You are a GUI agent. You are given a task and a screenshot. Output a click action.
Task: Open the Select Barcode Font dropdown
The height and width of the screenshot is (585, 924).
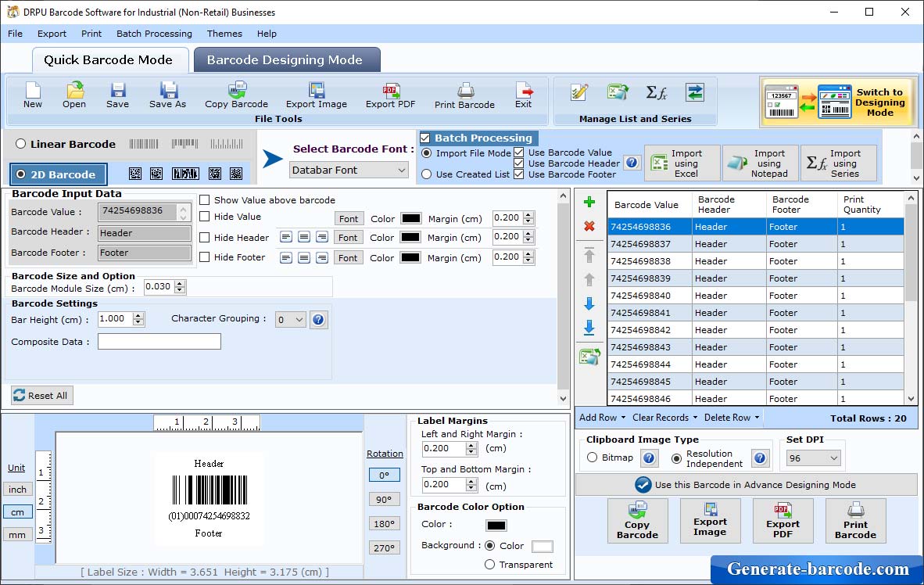(349, 170)
